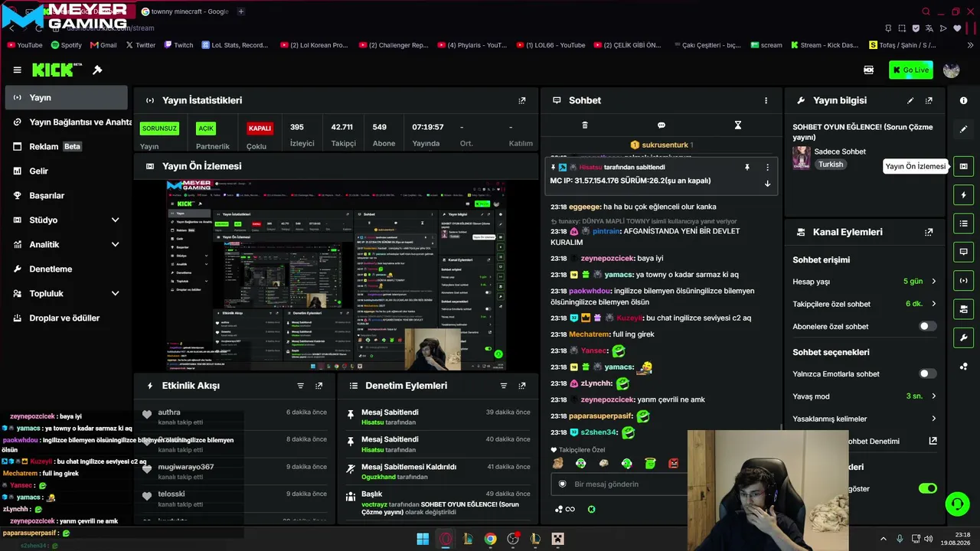Screen dimensions: 980x551
Task: Pop out the Yayın bilgisi panel
Action: coord(929,100)
